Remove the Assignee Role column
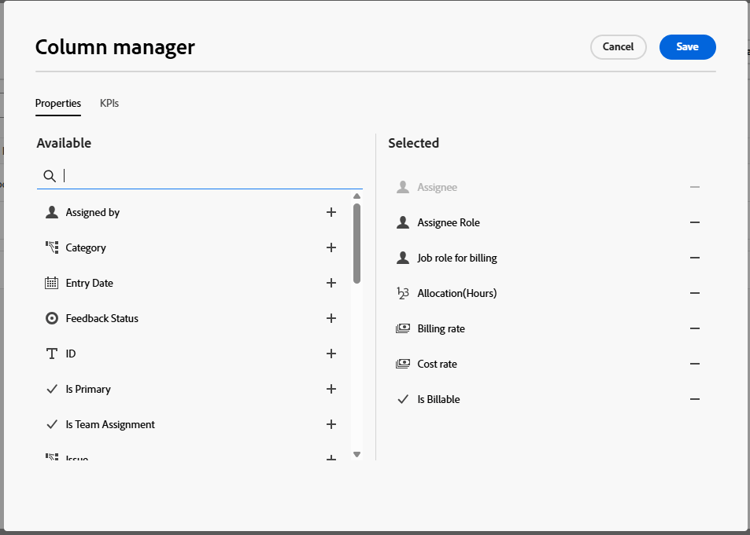 [x=695, y=223]
